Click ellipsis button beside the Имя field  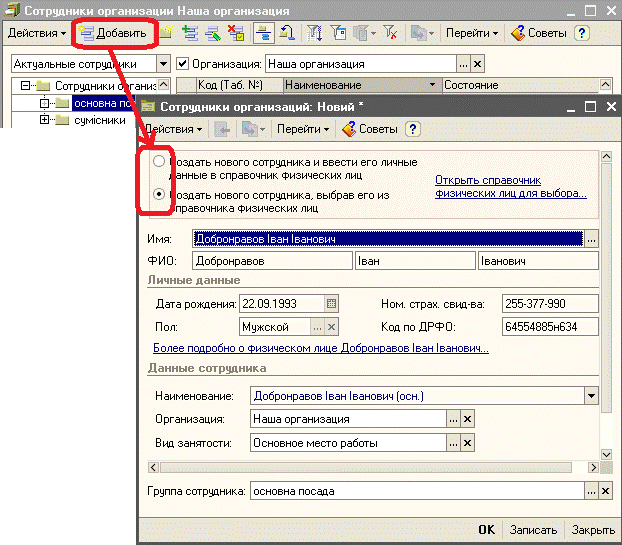pyautogui.click(x=591, y=239)
